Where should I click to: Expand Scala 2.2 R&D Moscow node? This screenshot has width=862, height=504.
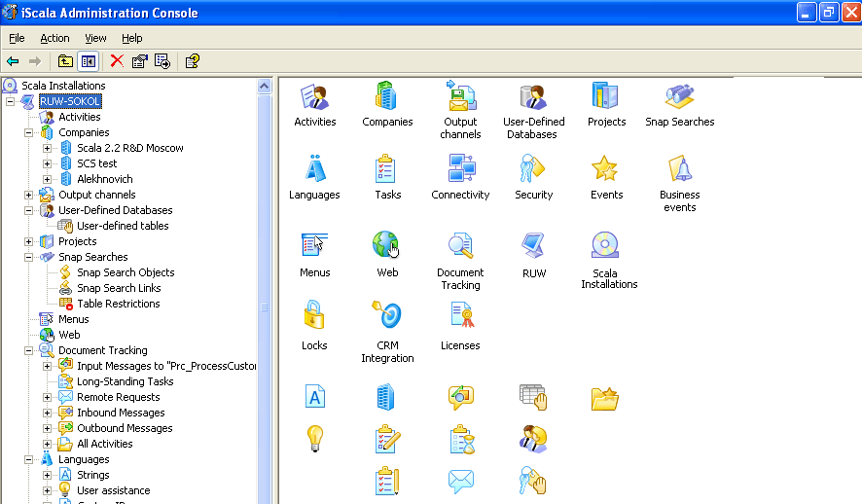(x=48, y=149)
